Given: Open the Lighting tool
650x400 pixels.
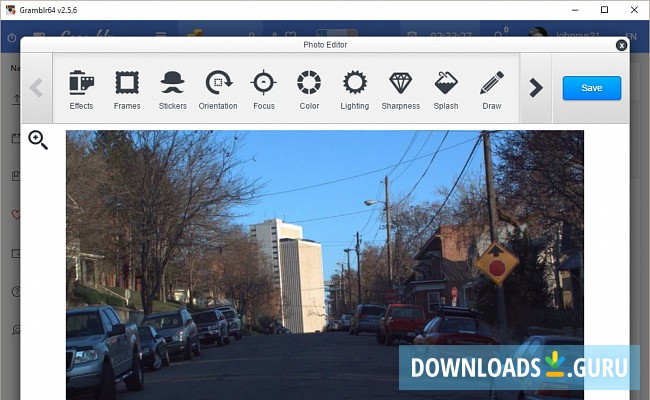Looking at the screenshot, I should [355, 89].
